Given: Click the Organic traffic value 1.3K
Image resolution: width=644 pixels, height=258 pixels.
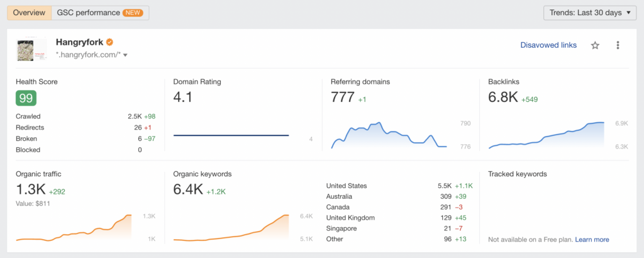Looking at the screenshot, I should coord(30,189).
